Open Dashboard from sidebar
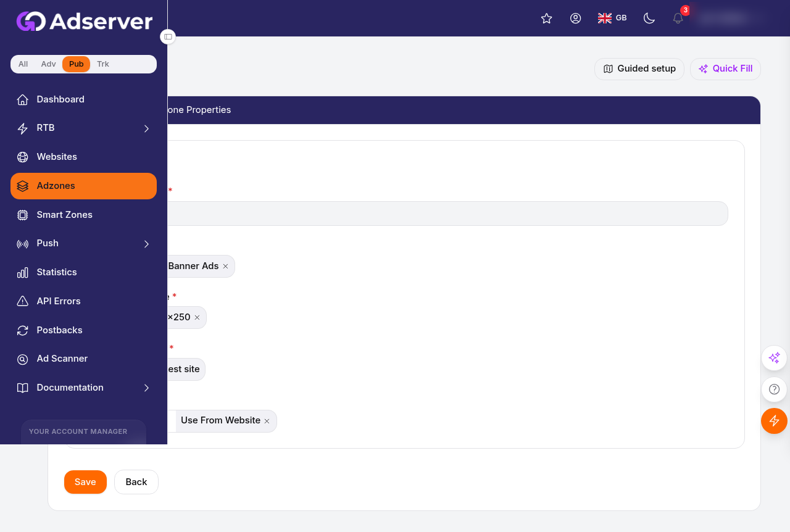This screenshot has height=532, width=790. coord(83,99)
